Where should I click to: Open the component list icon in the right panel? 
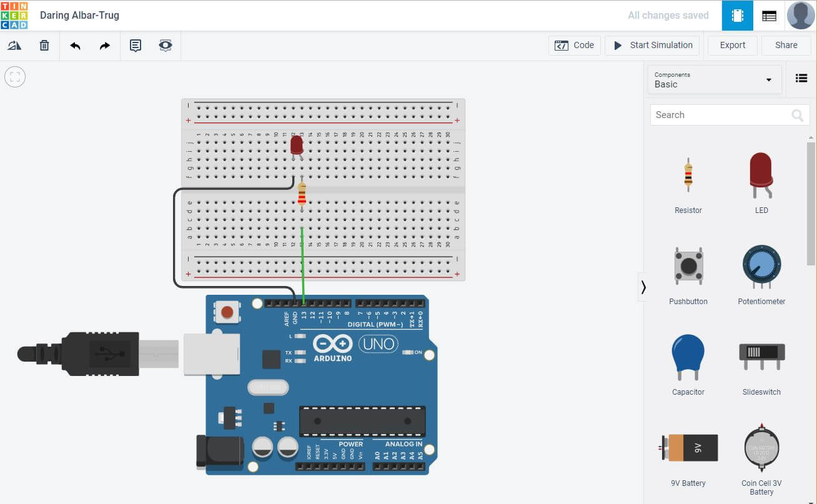click(x=801, y=77)
